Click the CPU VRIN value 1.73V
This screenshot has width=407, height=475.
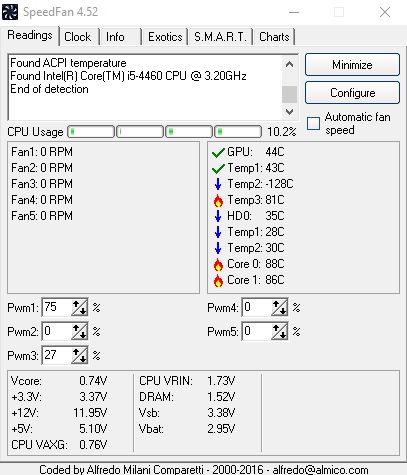221,381
